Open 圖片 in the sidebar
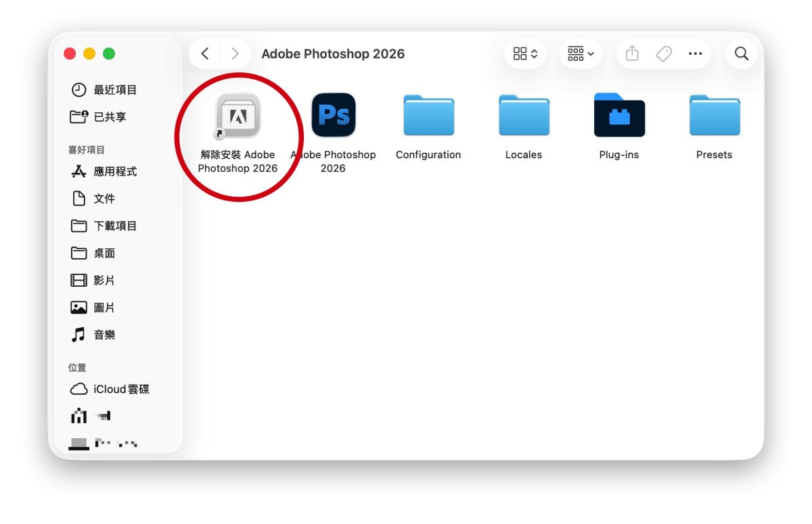Image resolution: width=812 pixels, height=524 pixels. (x=93, y=308)
